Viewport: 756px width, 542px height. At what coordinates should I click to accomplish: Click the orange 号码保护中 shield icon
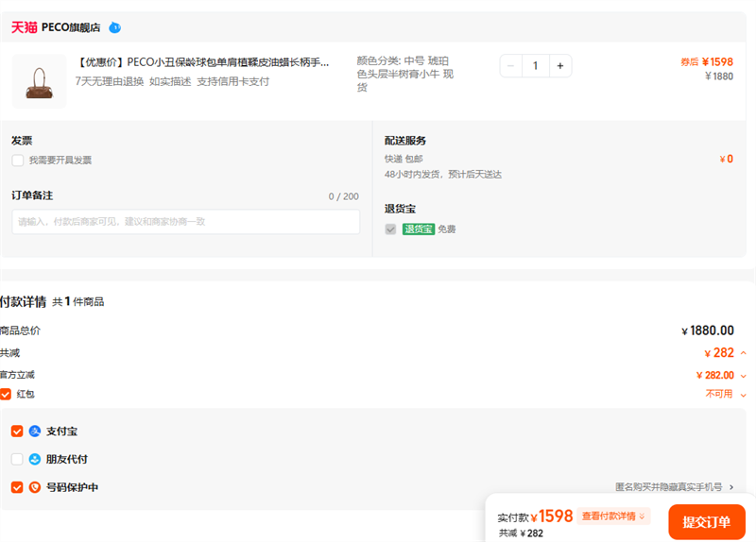pos(35,488)
